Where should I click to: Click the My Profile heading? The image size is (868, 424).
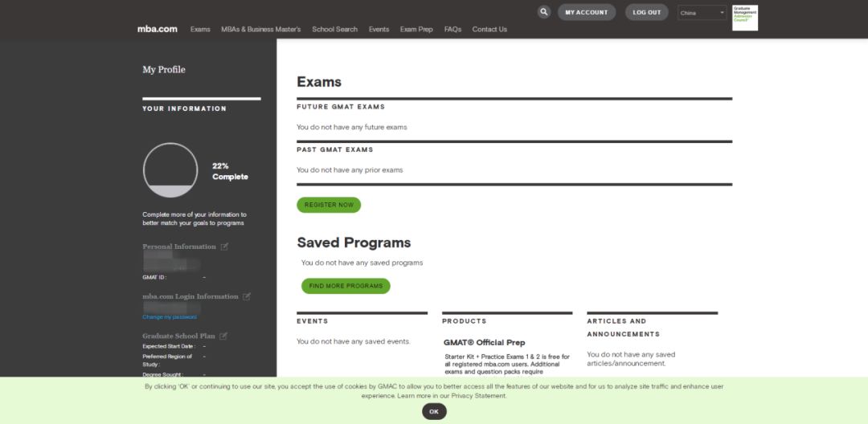click(164, 70)
